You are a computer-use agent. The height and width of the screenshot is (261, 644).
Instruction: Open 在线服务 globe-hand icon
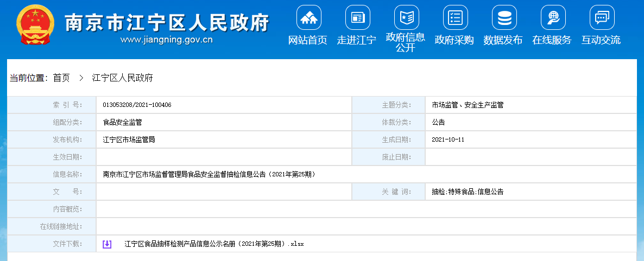tap(553, 17)
